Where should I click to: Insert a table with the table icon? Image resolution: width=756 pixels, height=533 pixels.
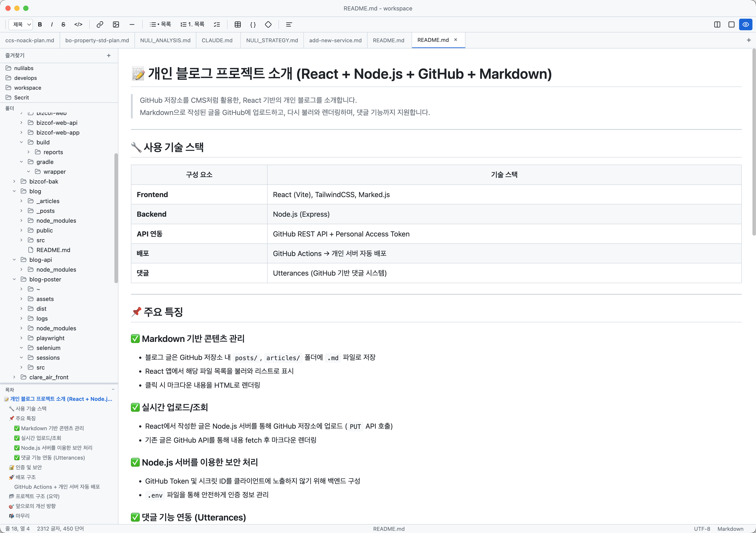[x=238, y=24]
